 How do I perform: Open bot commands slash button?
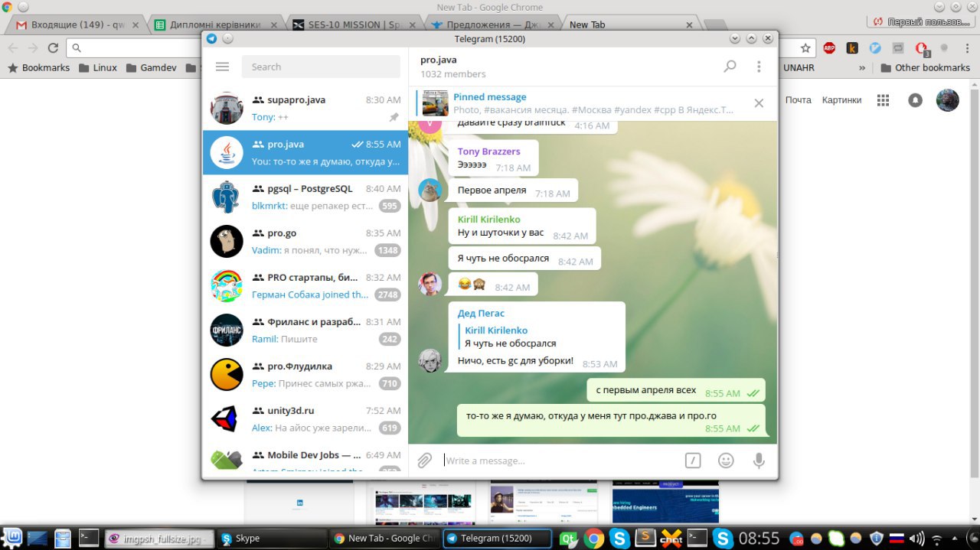tap(692, 461)
